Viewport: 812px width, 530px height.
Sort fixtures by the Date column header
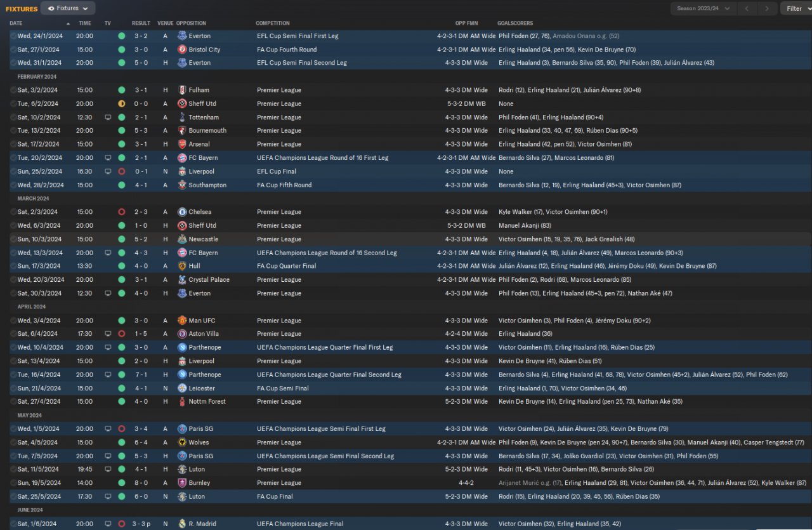(15, 23)
